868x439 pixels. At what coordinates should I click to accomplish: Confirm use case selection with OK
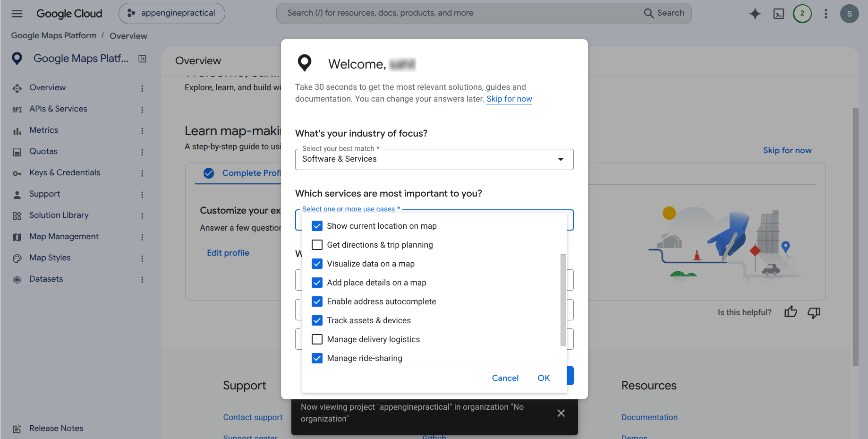click(x=544, y=378)
